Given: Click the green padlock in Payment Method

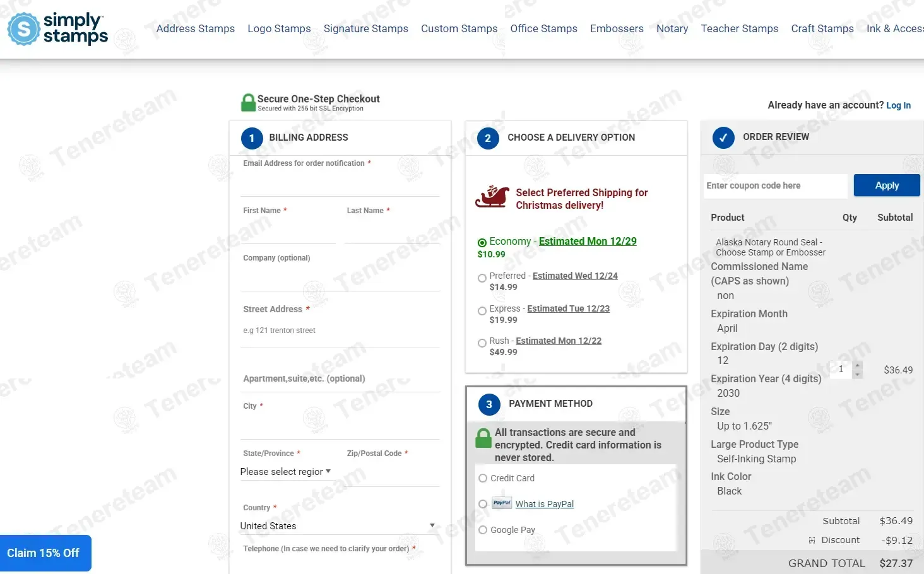Looking at the screenshot, I should [483, 438].
